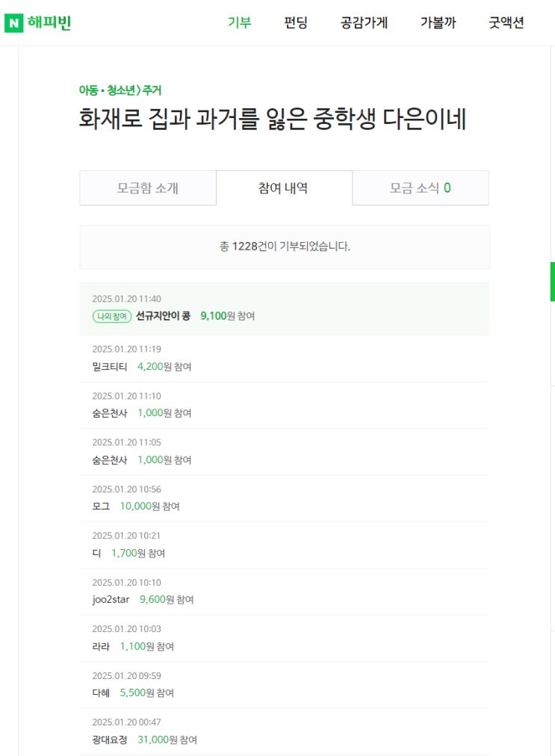
Task: Go to the 공감가게 menu
Action: 364,23
